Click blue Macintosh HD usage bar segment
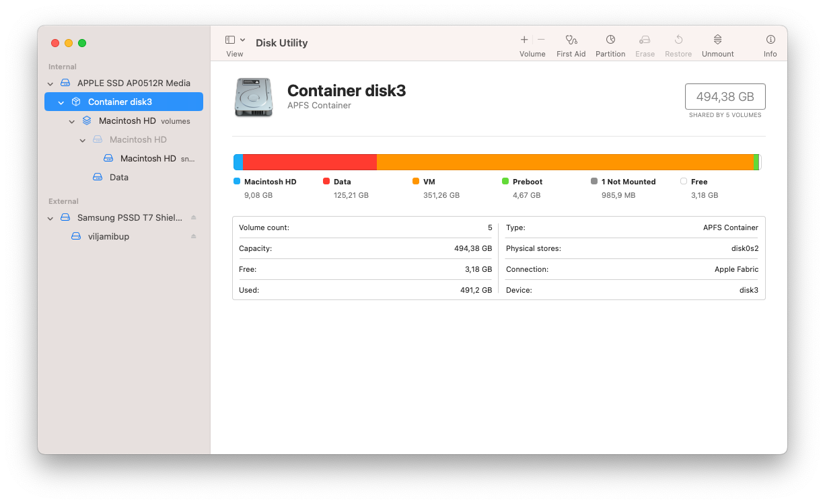 [x=238, y=162]
